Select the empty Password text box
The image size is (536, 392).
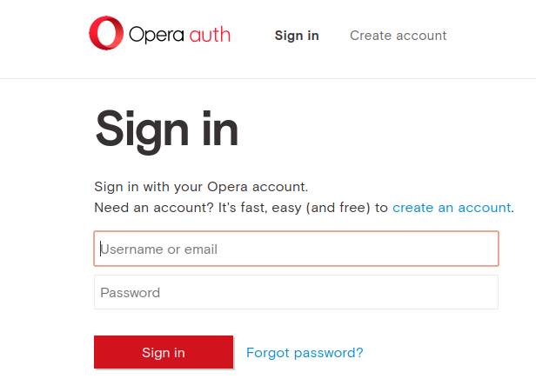coord(297,292)
